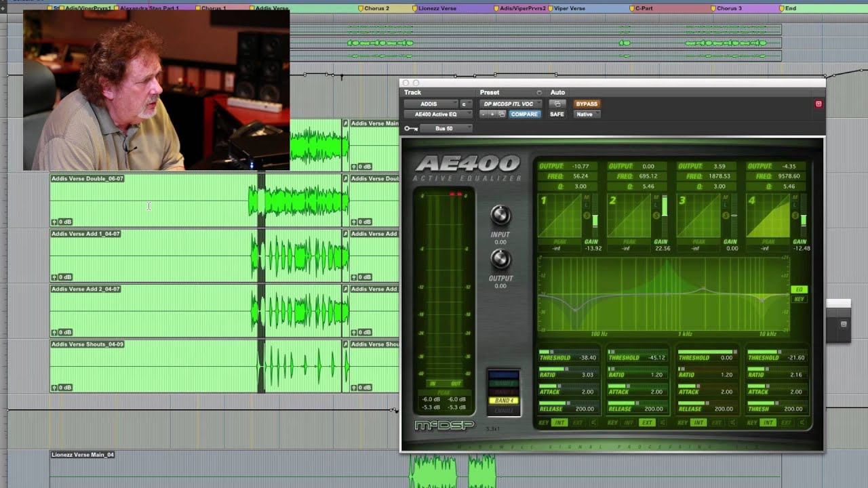868x488 pixels.
Task: Click band 1 FREQ value 56.24
Action: point(580,176)
